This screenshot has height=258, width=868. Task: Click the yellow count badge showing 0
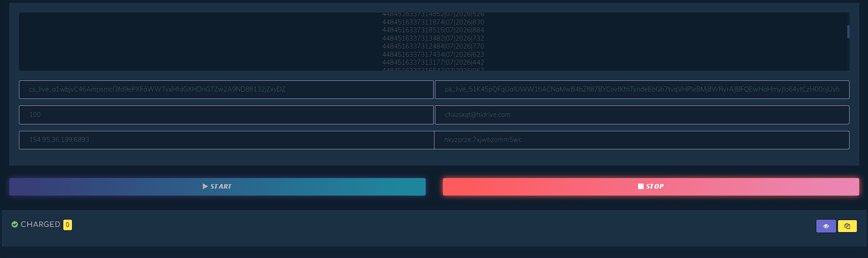tap(67, 225)
